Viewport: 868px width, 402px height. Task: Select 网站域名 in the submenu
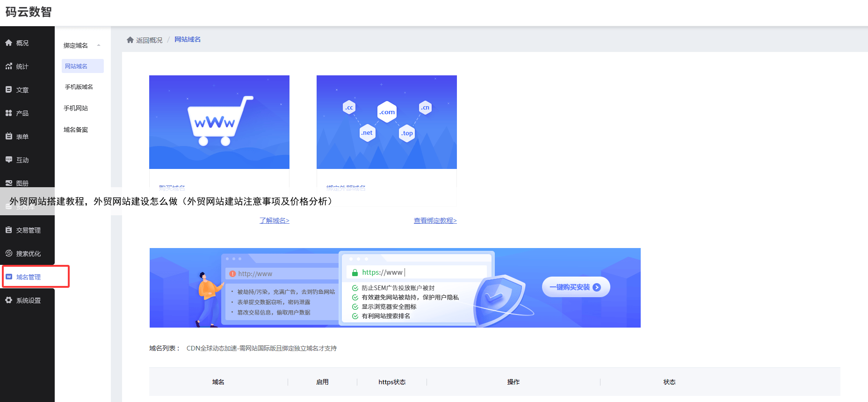coord(76,66)
